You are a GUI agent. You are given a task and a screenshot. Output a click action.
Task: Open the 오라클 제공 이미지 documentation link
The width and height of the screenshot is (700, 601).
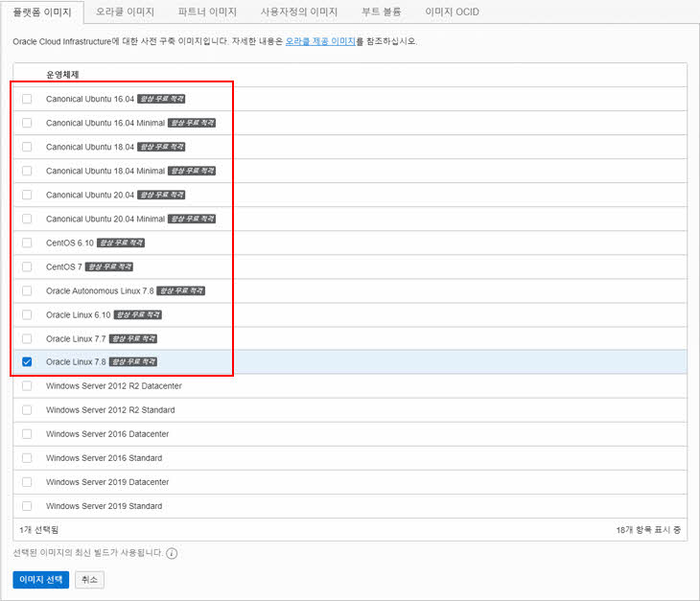click(320, 41)
